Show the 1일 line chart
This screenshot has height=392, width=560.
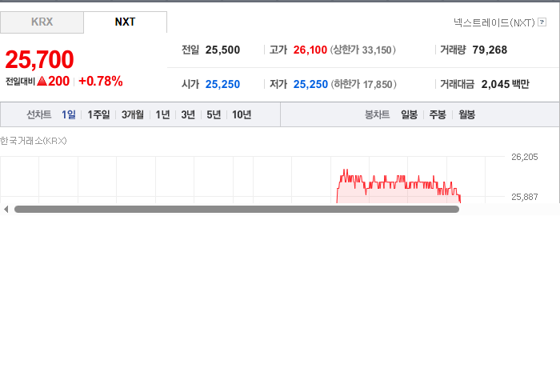tap(69, 114)
